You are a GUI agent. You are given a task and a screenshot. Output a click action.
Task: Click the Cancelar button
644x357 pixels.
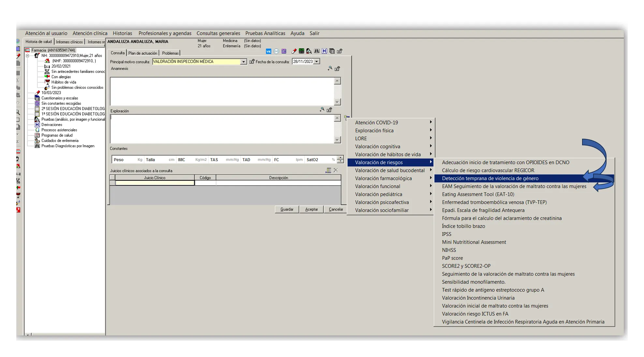click(x=336, y=209)
